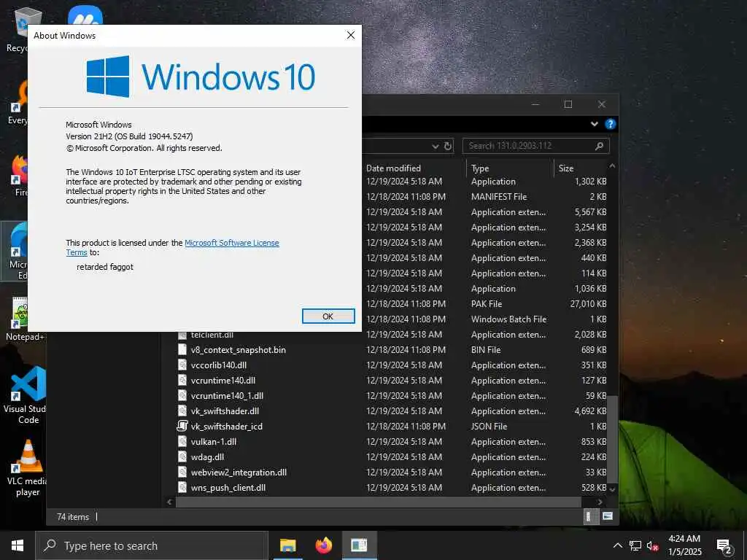This screenshot has width=747, height=560.
Task: Refresh the File Explorer address bar
Action: tap(448, 146)
